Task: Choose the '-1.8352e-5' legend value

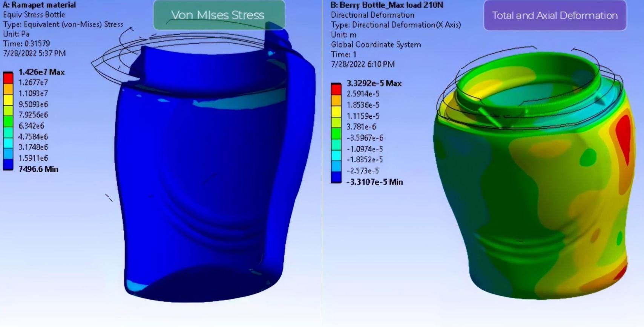Action: click(x=365, y=160)
